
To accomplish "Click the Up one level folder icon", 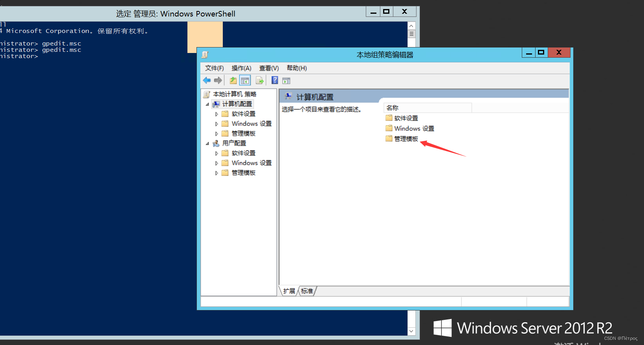I will 233,80.
